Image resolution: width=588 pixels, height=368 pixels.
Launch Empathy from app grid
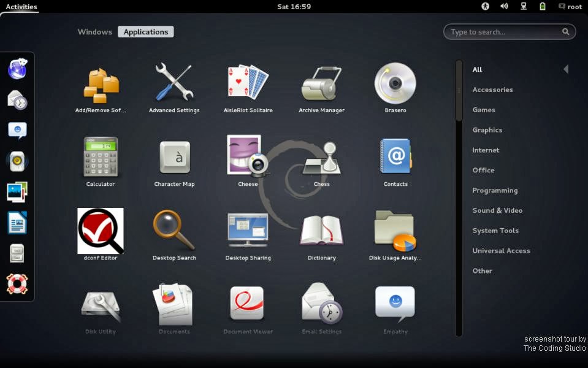coord(395,310)
